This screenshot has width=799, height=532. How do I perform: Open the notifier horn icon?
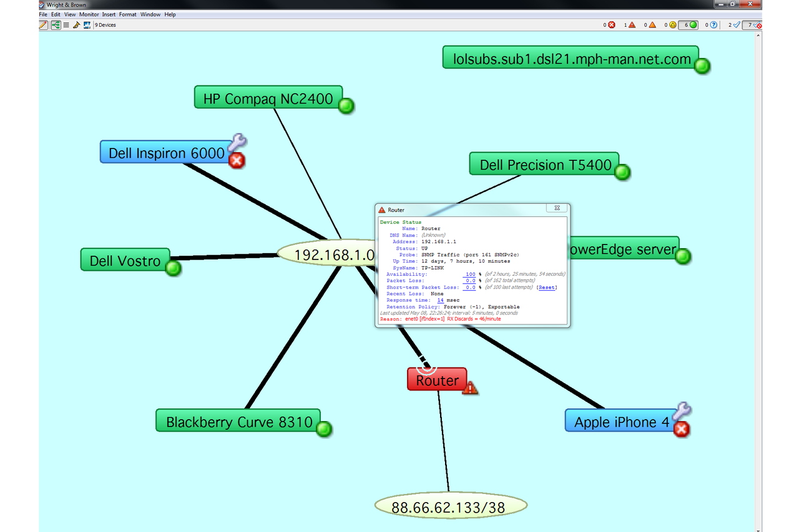click(x=76, y=25)
